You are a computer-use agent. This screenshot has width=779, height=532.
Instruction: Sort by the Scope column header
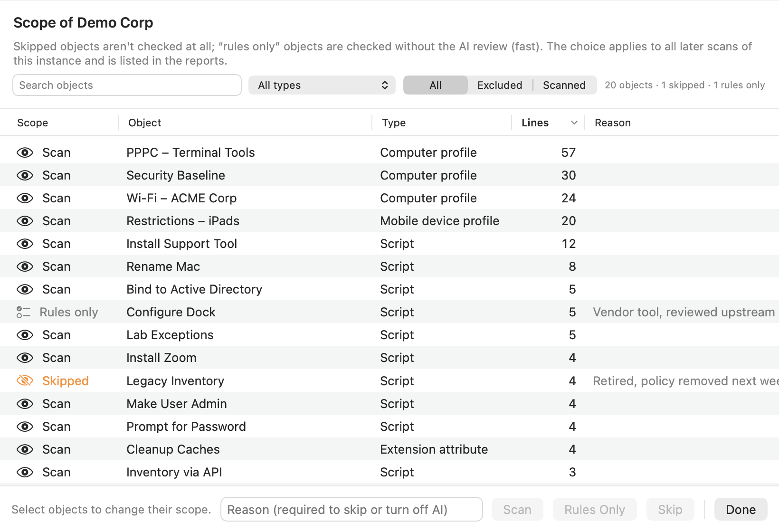[59, 123]
